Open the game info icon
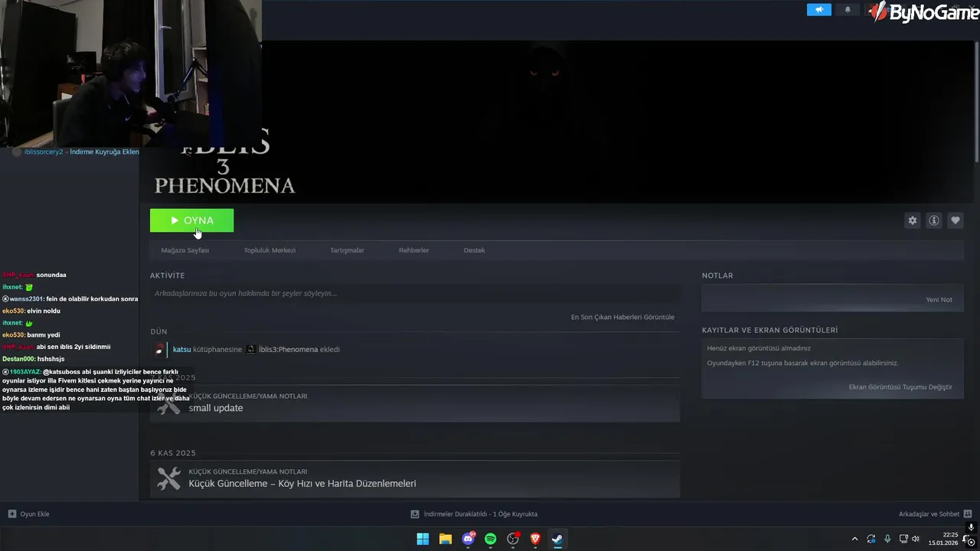 click(934, 220)
